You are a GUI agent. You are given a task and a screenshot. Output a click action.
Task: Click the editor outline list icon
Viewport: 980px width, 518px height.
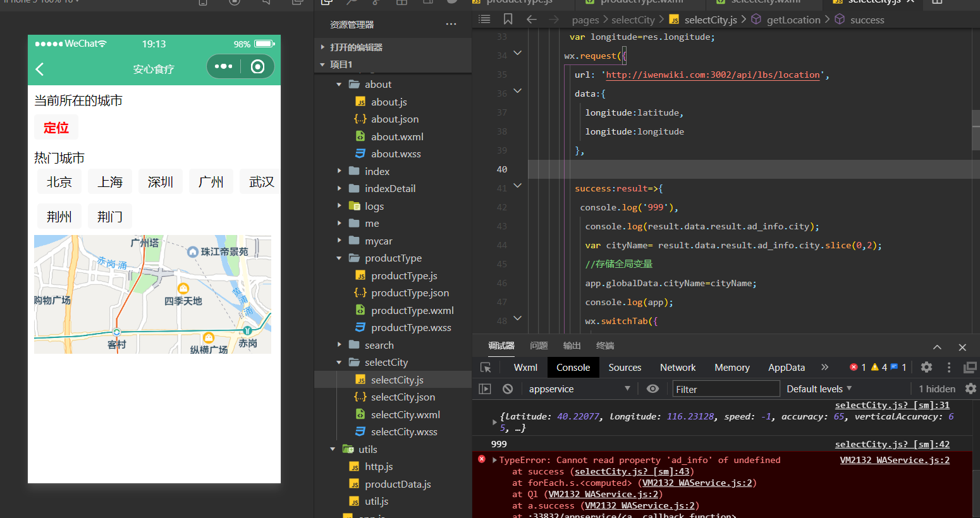(484, 20)
